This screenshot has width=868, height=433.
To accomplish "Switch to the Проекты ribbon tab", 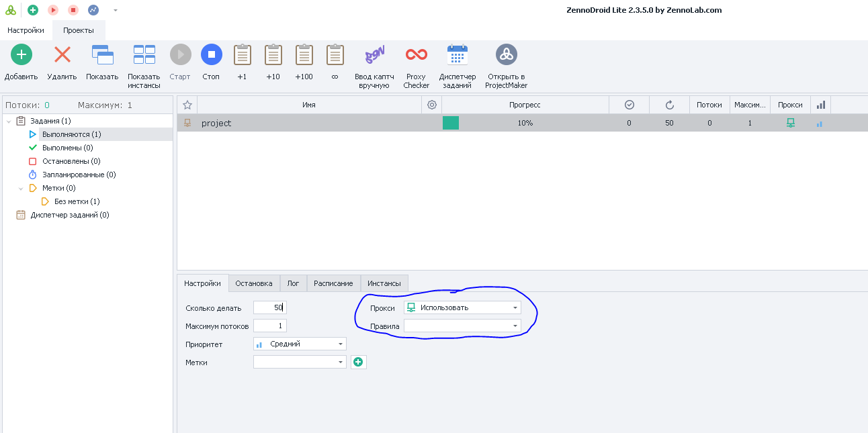I will tap(79, 30).
